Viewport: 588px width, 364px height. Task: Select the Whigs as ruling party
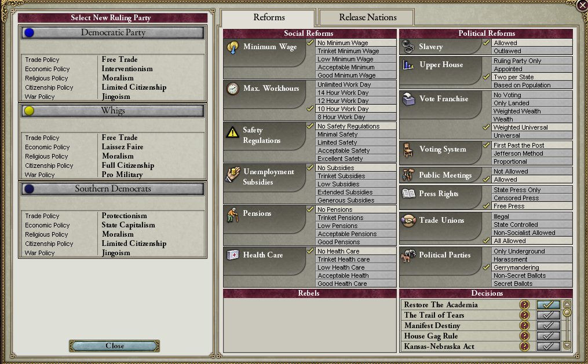click(x=112, y=111)
